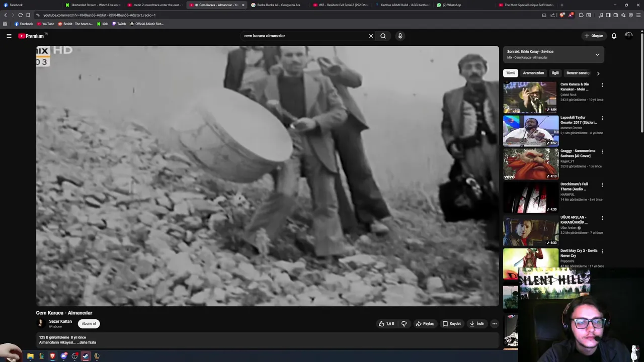Click the 'Paylaş' share button
This screenshot has height=362, width=644.
425,324
